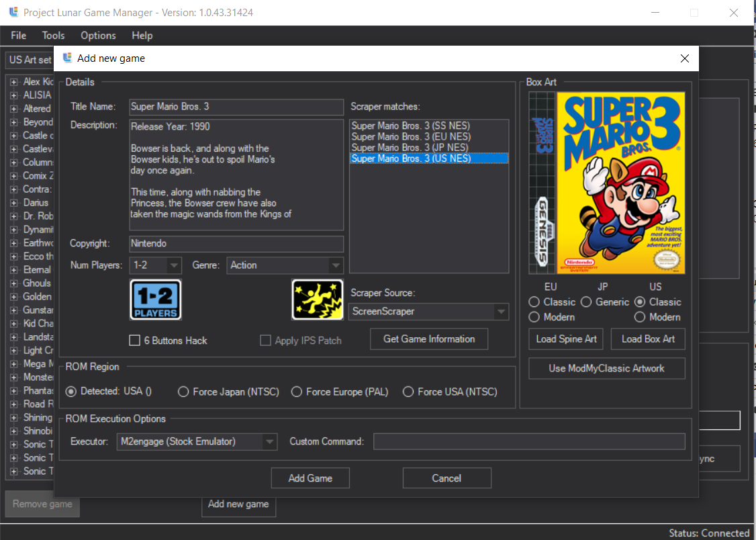
Task: Expand the Columns tree node
Action: [14, 163]
